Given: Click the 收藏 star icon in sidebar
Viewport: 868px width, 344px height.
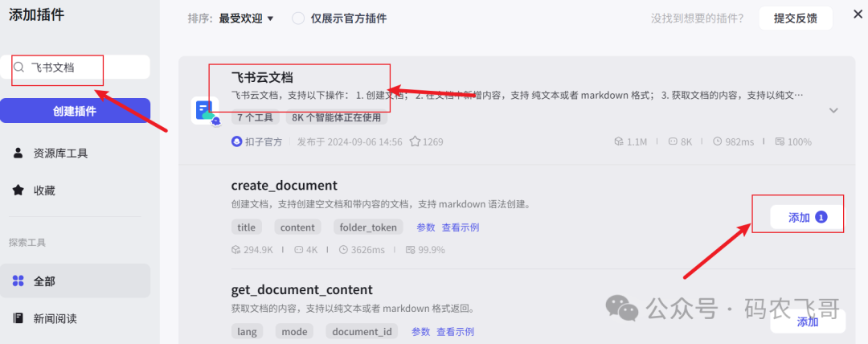Looking at the screenshot, I should point(18,190).
